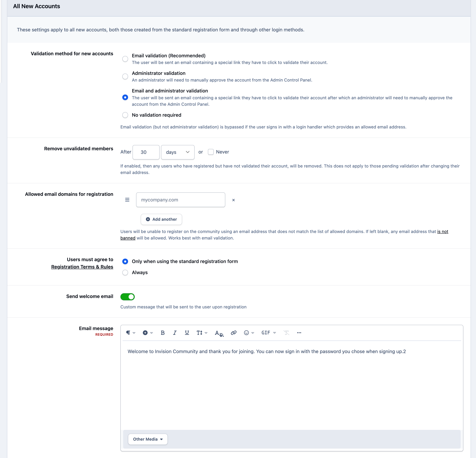Check the Never checkbox

click(211, 152)
